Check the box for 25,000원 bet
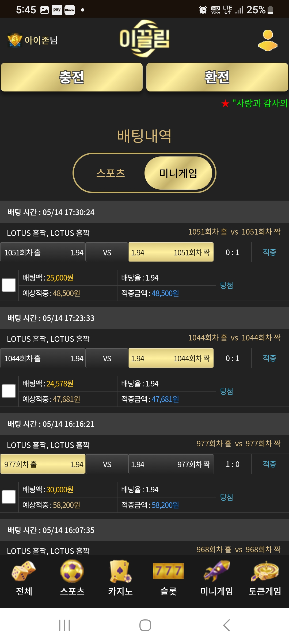 tap(9, 285)
